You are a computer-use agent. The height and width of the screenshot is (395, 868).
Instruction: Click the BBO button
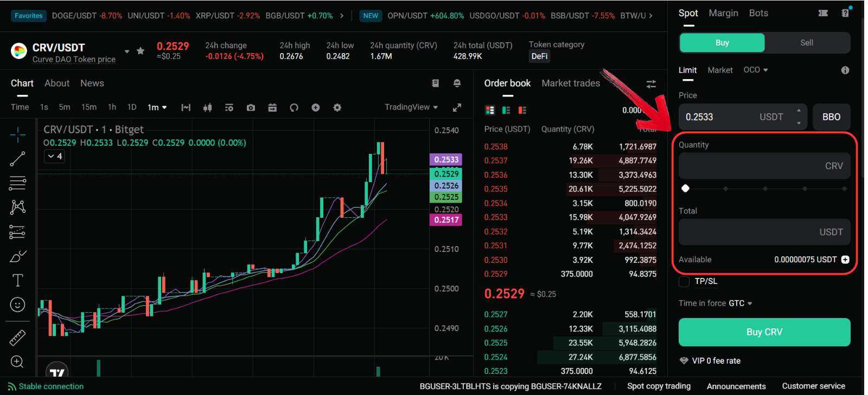[831, 117]
